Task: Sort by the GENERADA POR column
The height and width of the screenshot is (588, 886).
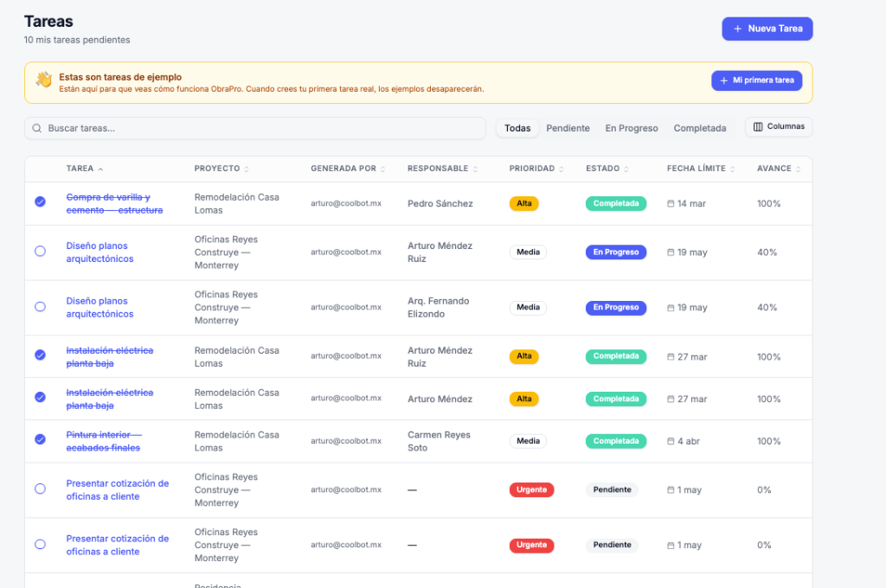Action: (x=382, y=169)
